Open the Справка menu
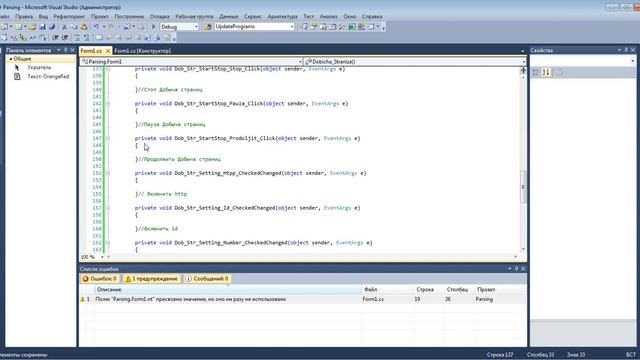Viewport: 640px width, 360px height. coord(372,17)
